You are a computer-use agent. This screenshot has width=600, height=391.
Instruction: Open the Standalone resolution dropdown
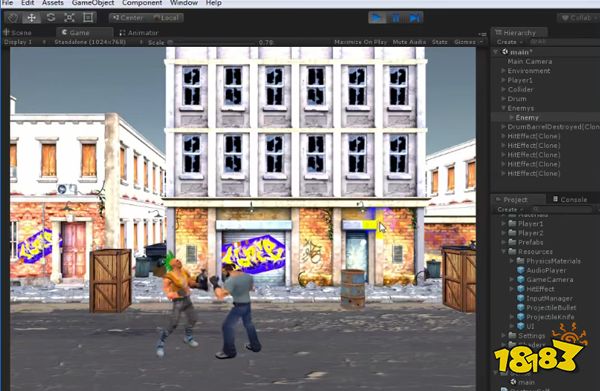(97, 42)
